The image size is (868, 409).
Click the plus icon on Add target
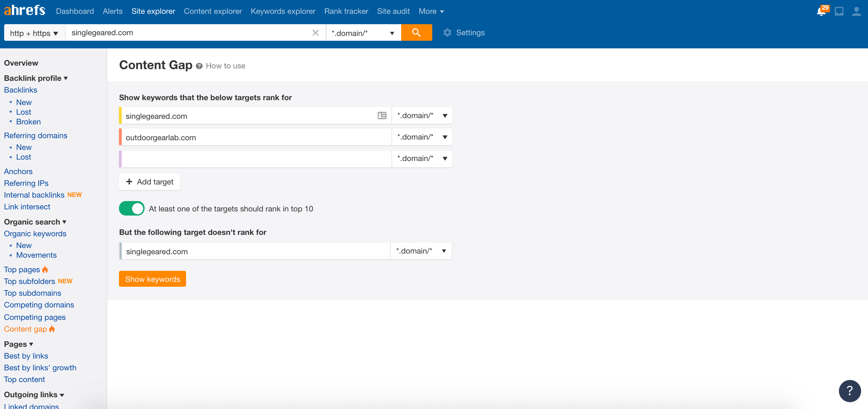click(129, 182)
